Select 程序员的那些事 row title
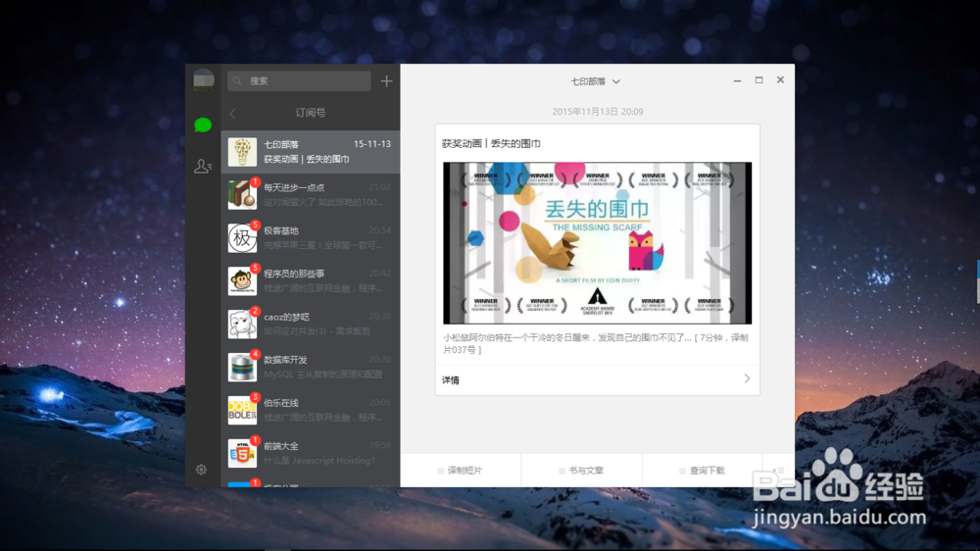Image resolution: width=980 pixels, height=551 pixels. 294,274
